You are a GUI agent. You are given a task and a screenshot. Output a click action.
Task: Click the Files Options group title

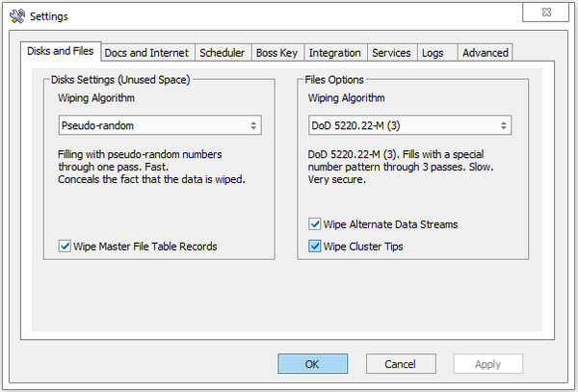tap(334, 80)
